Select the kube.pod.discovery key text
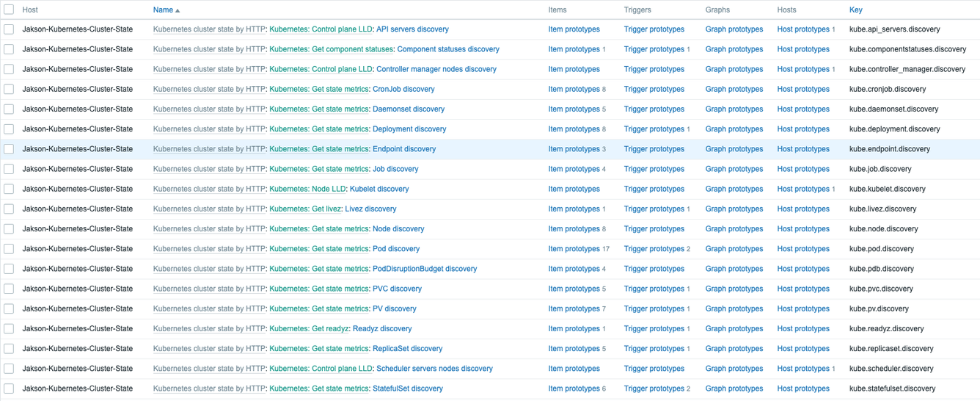The width and height of the screenshot is (980, 401). click(882, 249)
